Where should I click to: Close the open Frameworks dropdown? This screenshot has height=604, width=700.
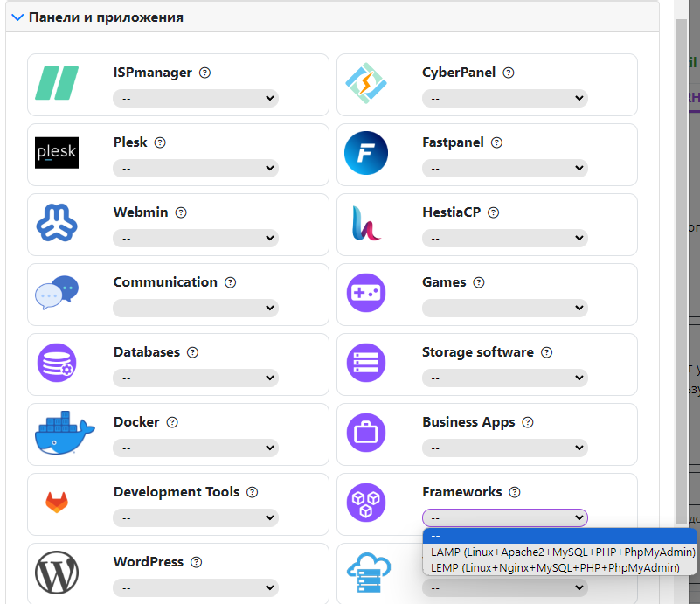[505, 517]
